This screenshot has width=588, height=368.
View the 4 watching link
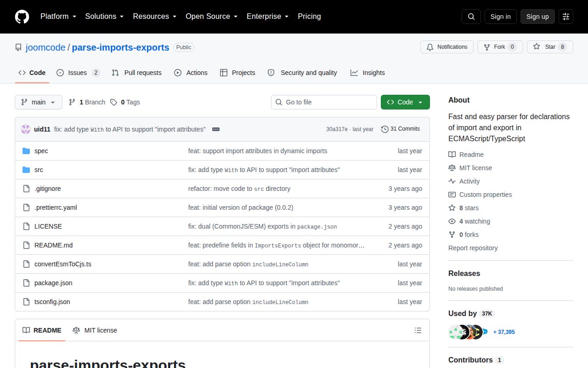point(469,221)
